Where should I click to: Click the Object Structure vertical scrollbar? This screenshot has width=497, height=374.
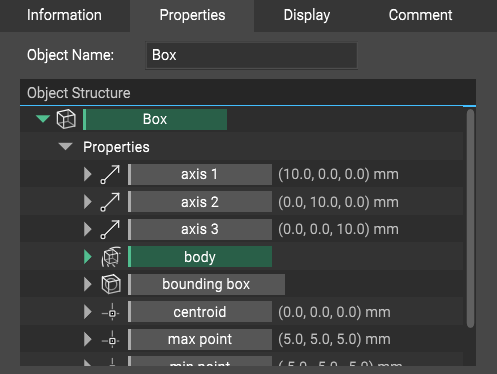pos(470,219)
